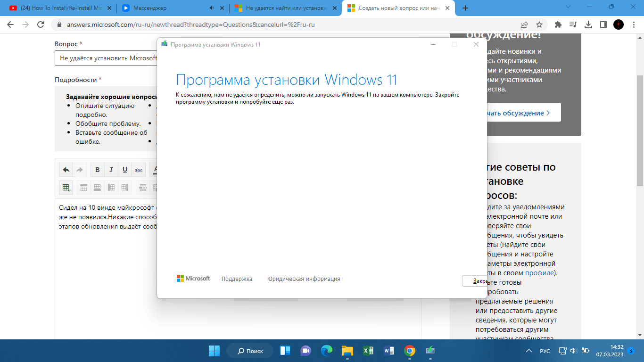This screenshot has height=362, width=644.
Task: Open Chrome extensions puzzle icon
Action: coord(558,25)
